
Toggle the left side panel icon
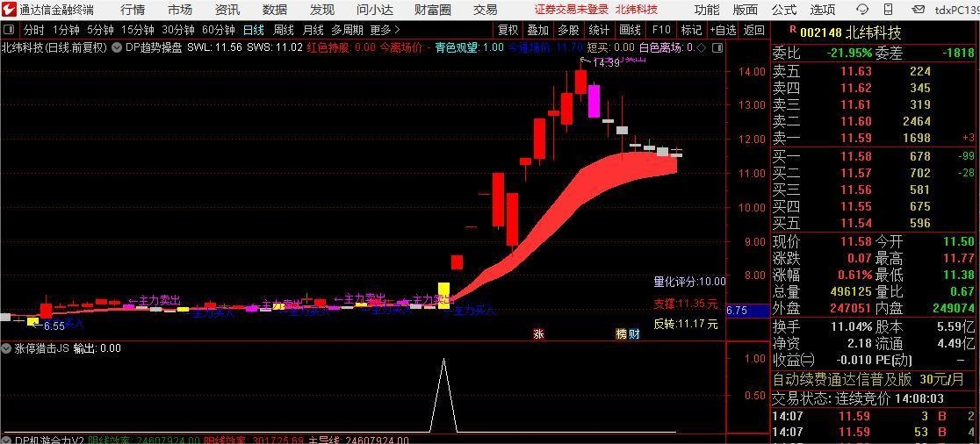click(x=9, y=30)
